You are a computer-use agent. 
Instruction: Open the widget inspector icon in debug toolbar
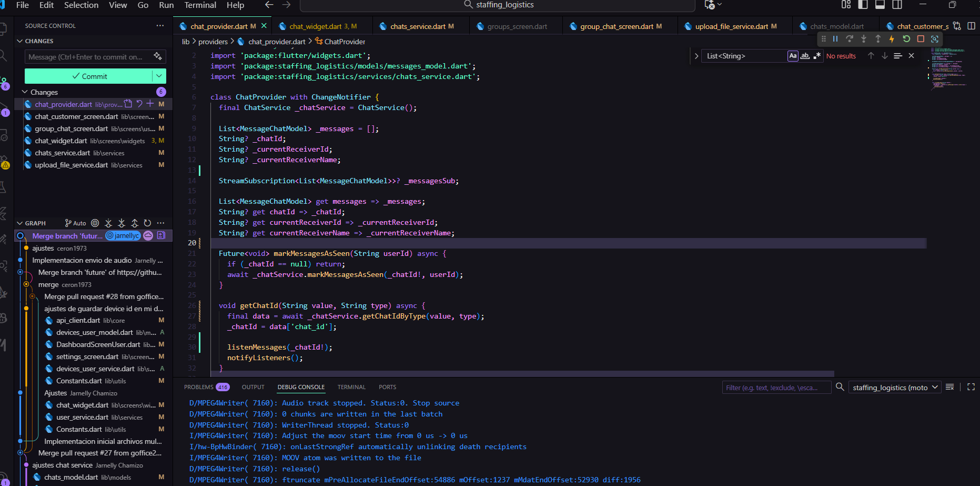(x=935, y=39)
